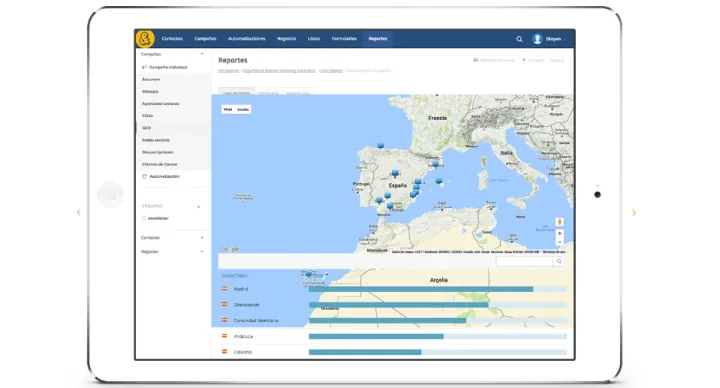Click the second breadcrumb link
The width and height of the screenshot is (720, 388).
(x=279, y=71)
